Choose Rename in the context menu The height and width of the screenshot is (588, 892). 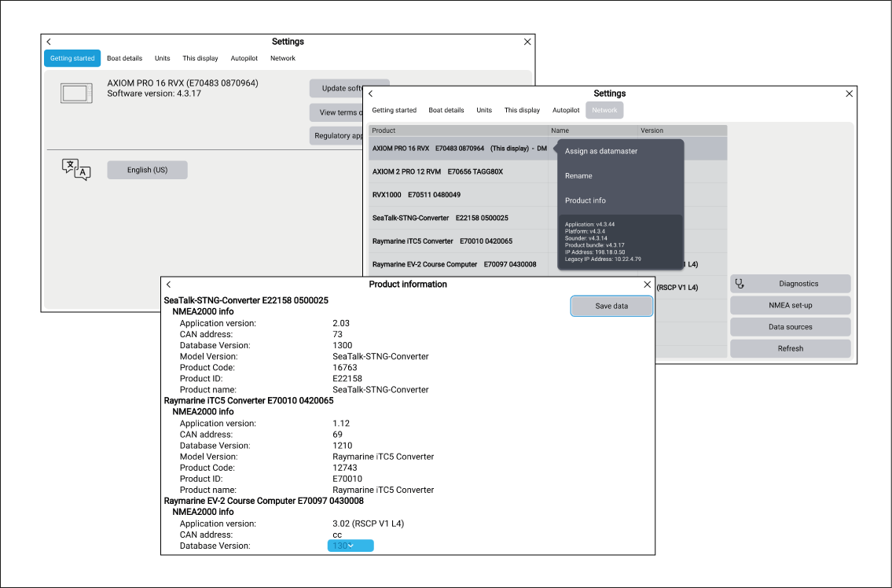(x=578, y=176)
